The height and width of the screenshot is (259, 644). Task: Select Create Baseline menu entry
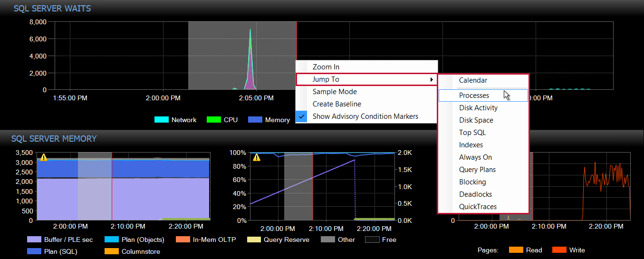(366, 104)
